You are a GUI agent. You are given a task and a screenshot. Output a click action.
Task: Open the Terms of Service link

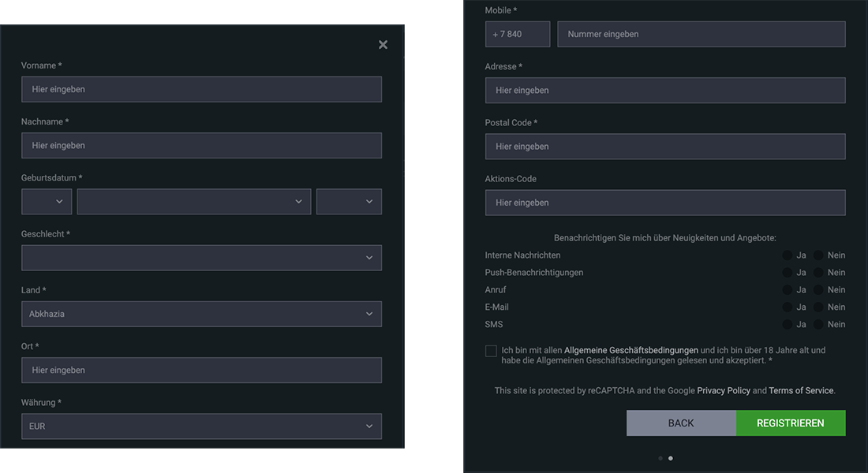click(801, 389)
